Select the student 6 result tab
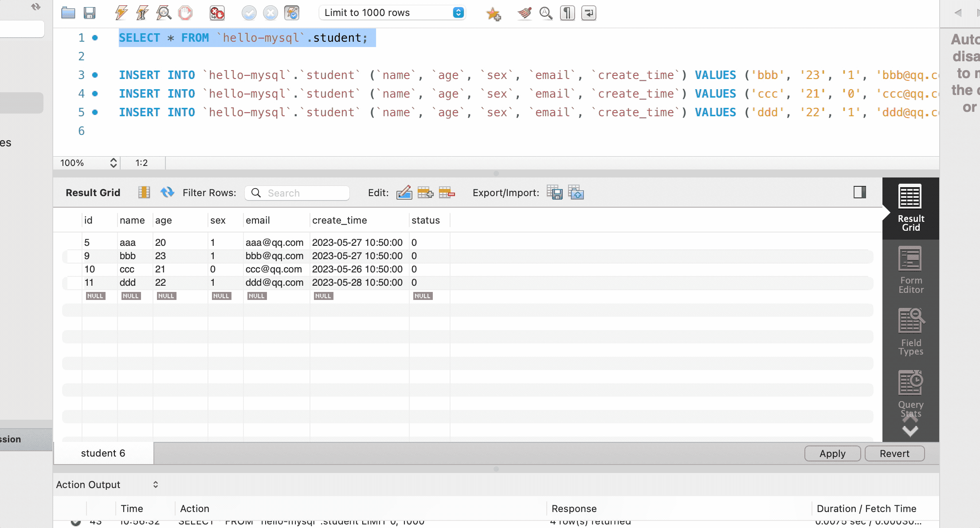This screenshot has height=528, width=980. [103, 453]
